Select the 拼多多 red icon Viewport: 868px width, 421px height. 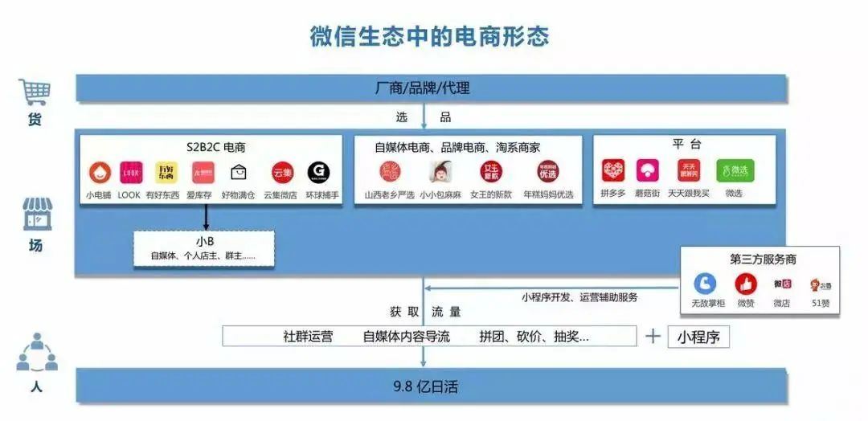pyautogui.click(x=614, y=171)
